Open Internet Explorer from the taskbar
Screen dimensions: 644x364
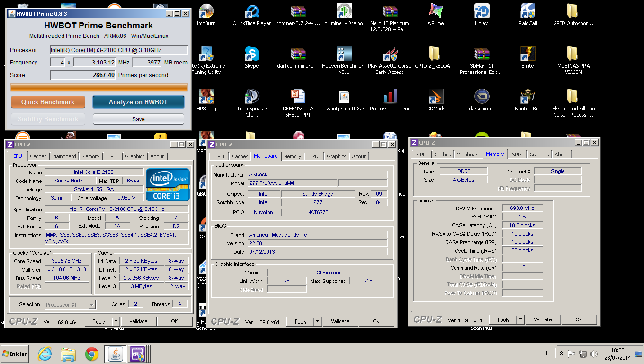[x=45, y=354]
